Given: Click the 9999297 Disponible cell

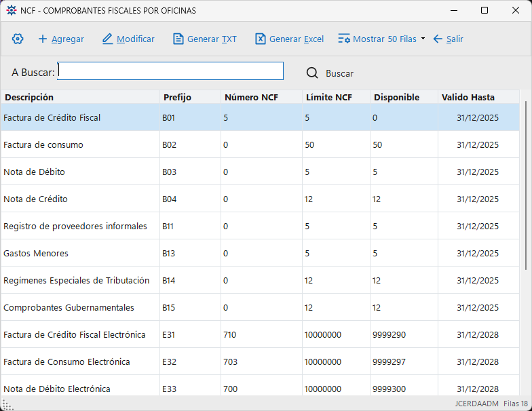Looking at the screenshot, I should pos(404,361).
